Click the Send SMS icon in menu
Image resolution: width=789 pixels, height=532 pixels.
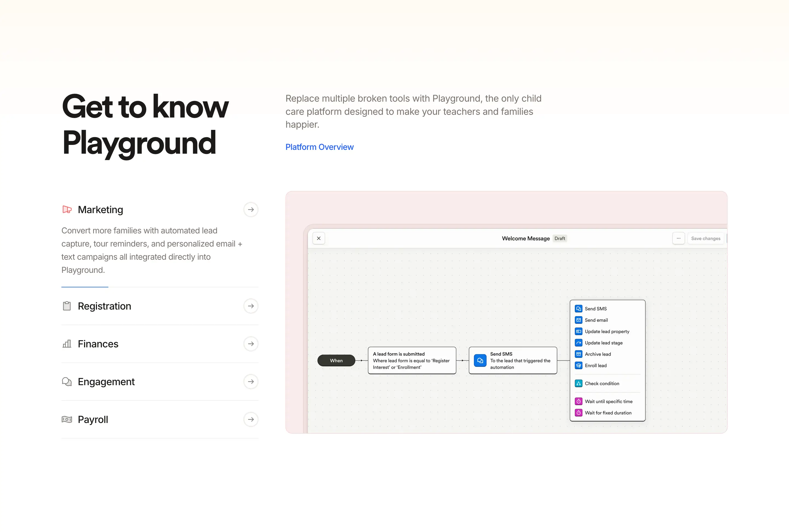[578, 309]
